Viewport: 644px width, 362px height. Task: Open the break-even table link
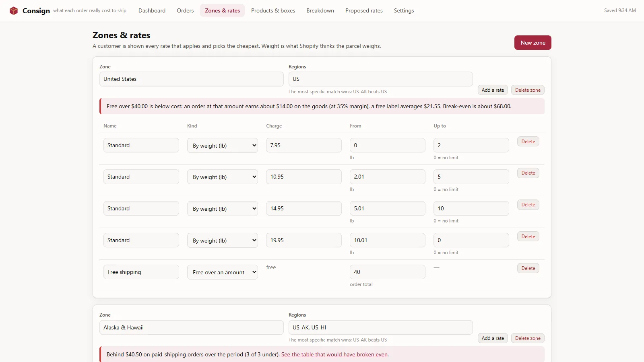[334, 354]
